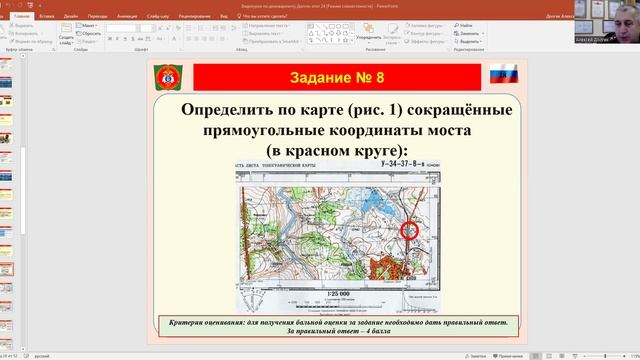Open Направление текста dropdown
Screen dimensions: 640x360
[267, 25]
